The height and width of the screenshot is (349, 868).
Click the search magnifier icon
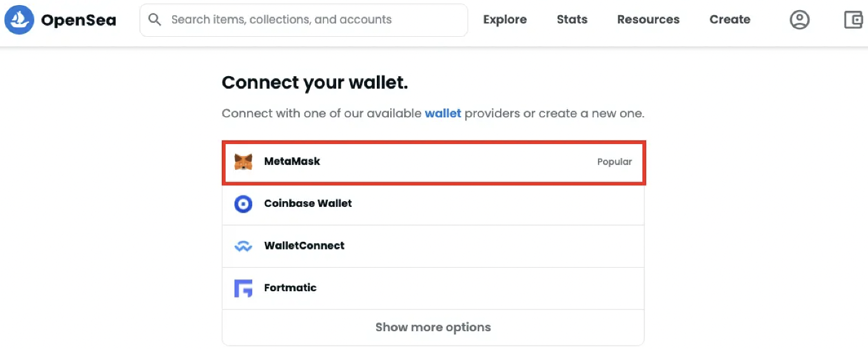[x=154, y=20]
